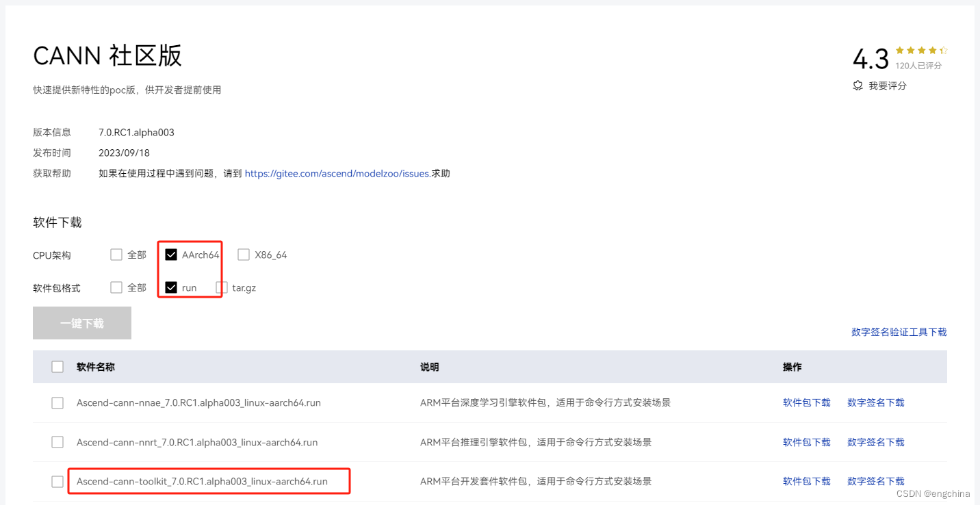
Task: Click the 操作 column header
Action: click(792, 367)
